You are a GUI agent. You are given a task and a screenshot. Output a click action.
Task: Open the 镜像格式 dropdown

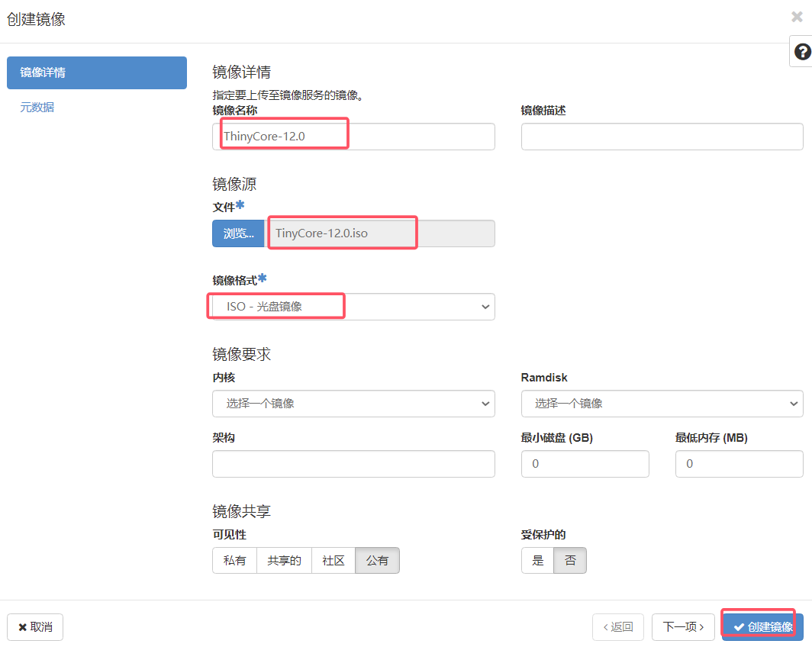353,307
